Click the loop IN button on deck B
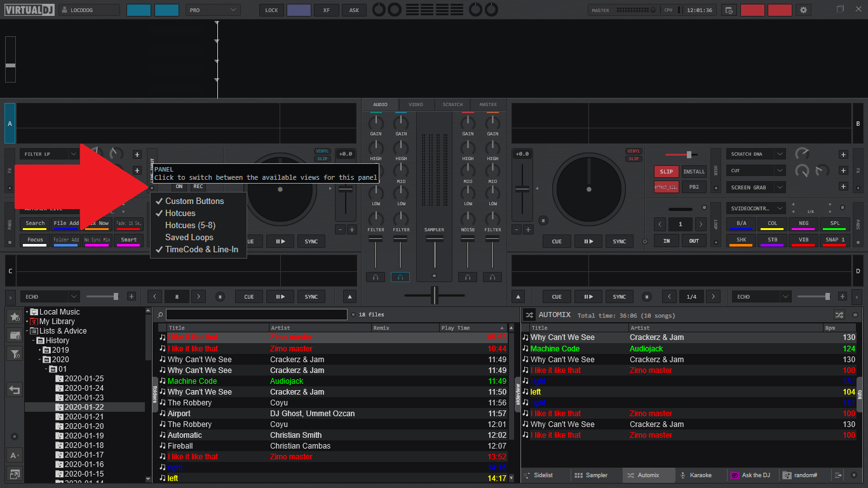 666,241
